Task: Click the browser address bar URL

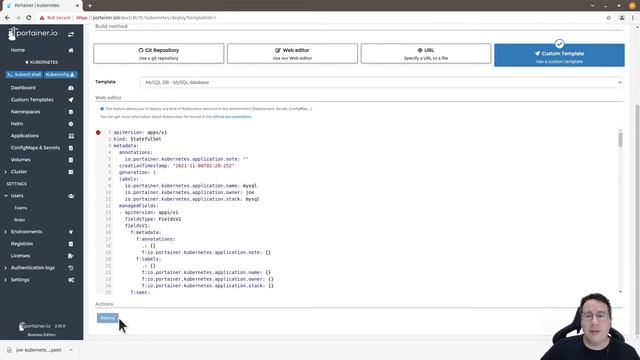Action: pos(146,18)
